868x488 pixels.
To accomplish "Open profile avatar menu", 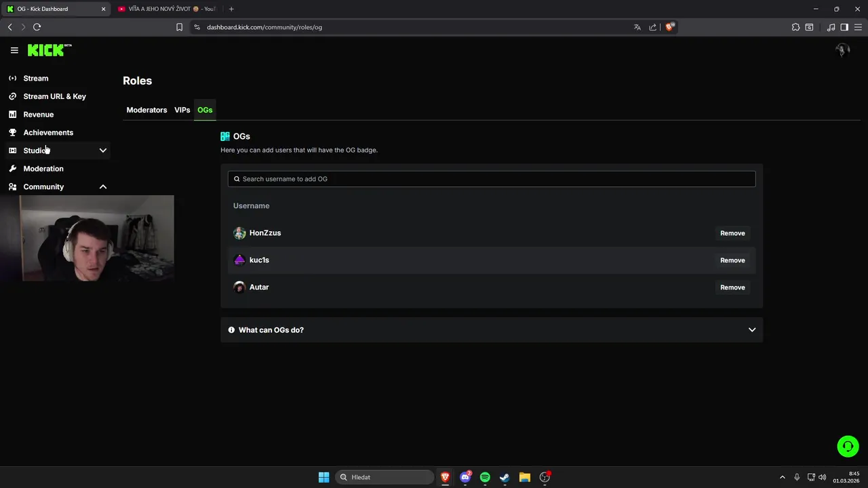I will [x=843, y=50].
